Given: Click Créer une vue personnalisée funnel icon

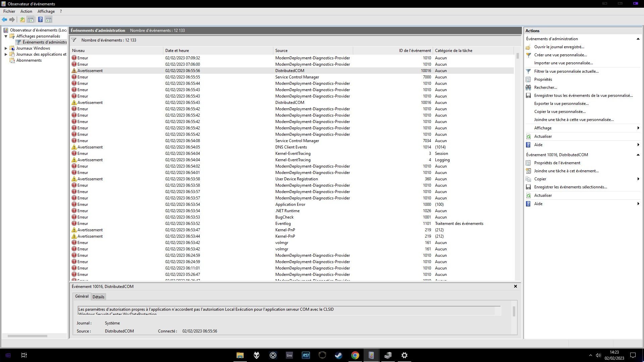Looking at the screenshot, I should 528,55.
